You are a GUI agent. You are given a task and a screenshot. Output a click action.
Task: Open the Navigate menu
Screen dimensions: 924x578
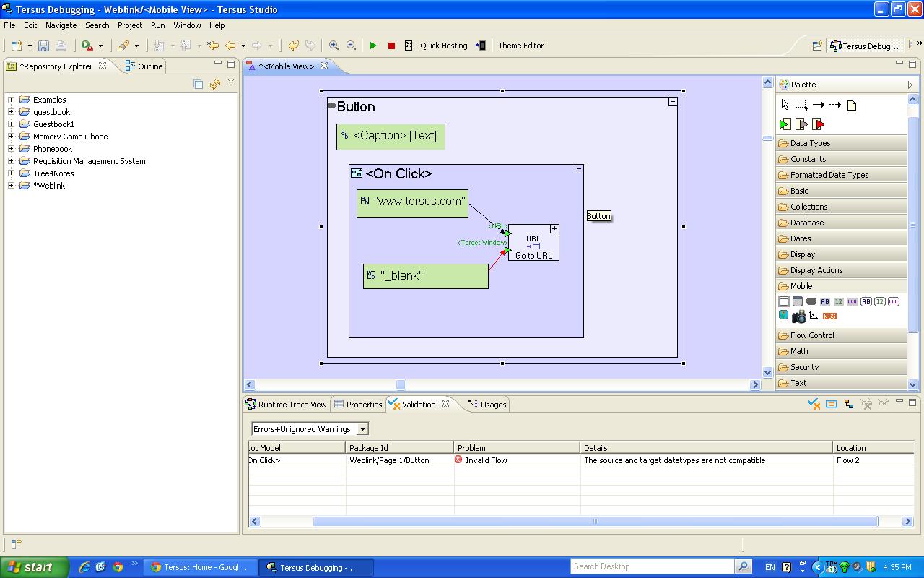pyautogui.click(x=61, y=25)
